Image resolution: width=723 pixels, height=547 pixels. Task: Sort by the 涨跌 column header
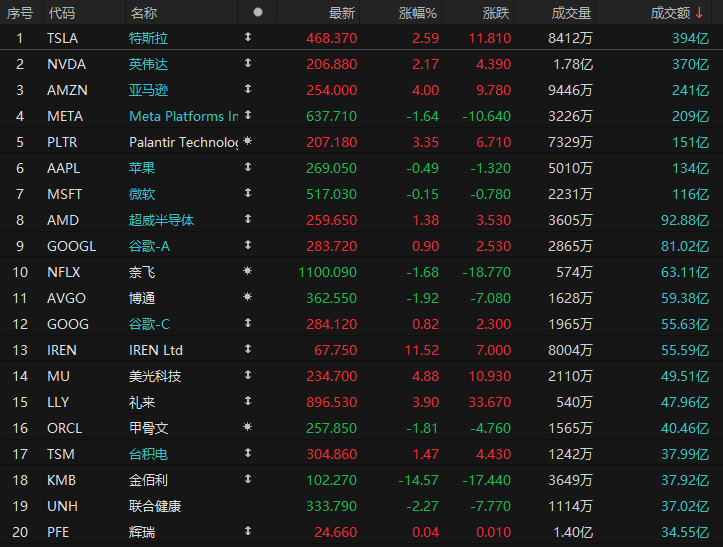[496, 13]
